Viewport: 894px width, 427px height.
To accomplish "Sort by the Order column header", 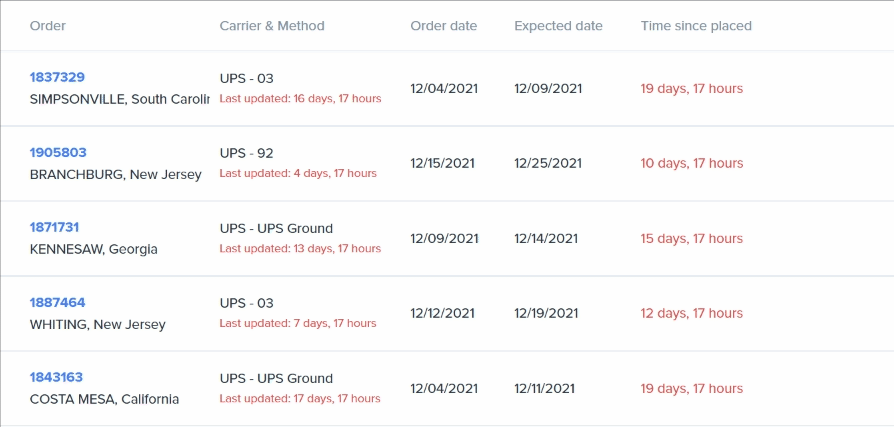I will click(48, 26).
